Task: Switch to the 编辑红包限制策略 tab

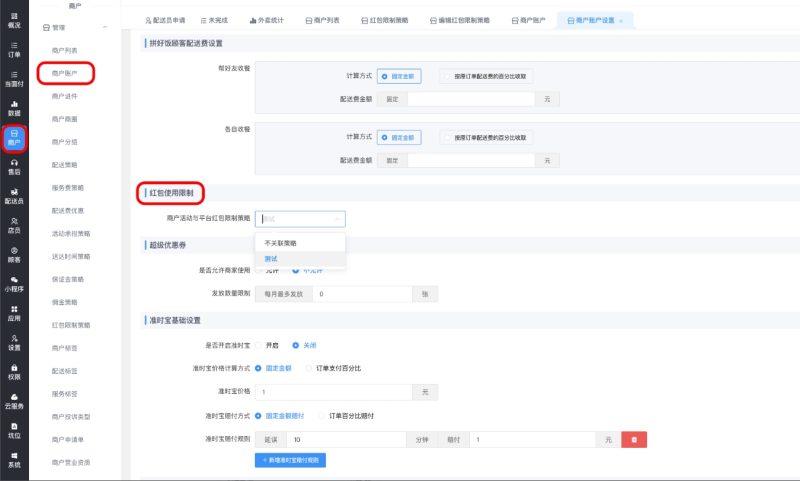Action: (460, 20)
